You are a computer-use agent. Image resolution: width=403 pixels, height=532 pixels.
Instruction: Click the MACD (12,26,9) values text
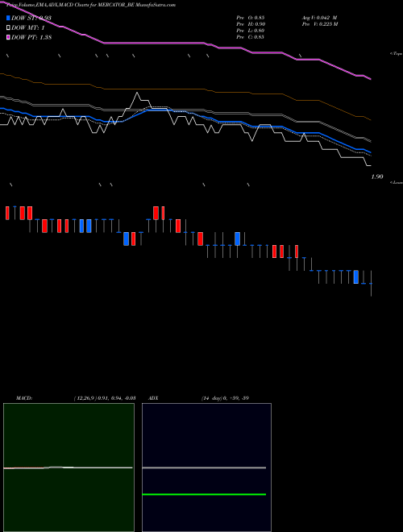[x=105, y=398]
